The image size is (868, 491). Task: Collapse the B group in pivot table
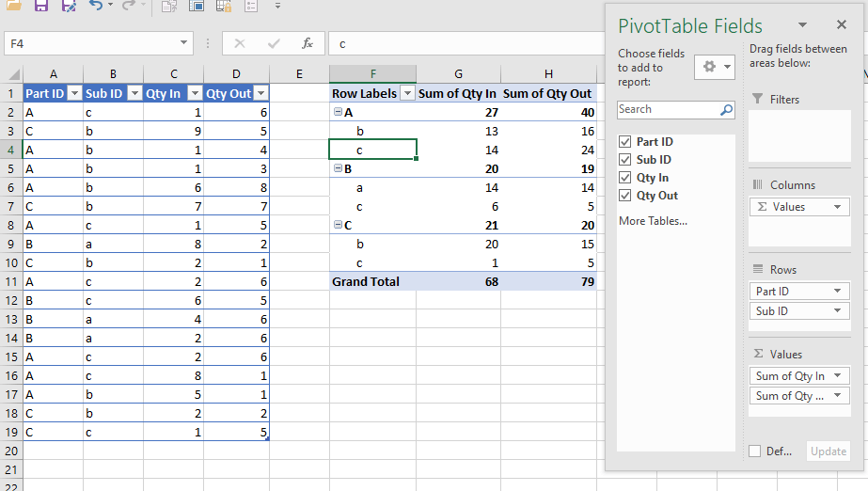(338, 168)
